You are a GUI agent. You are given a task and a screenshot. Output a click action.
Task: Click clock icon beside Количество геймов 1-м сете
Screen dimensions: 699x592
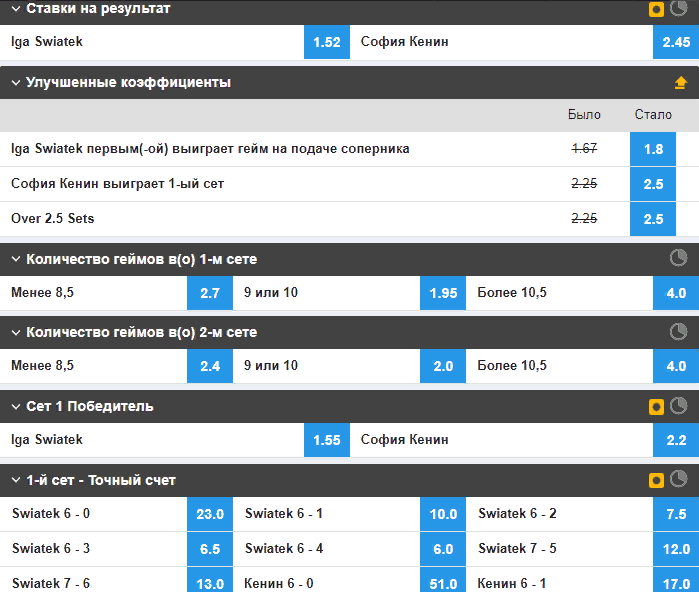point(678,258)
